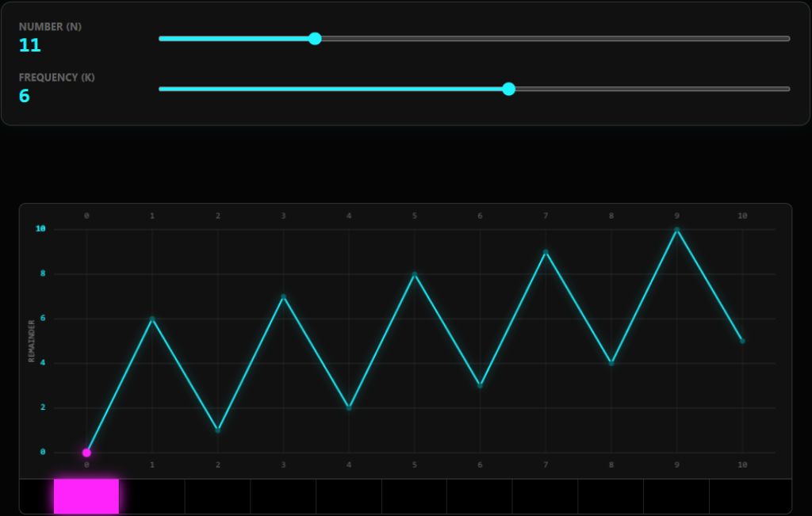812x516 pixels.
Task: Select the magenta data point at index 0
Action: tap(86, 453)
